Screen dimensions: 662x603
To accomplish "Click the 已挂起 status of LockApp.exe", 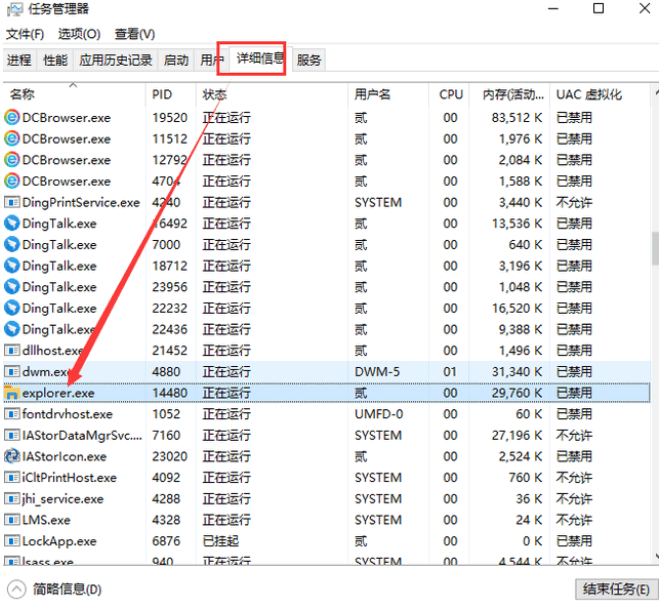I will [221, 541].
